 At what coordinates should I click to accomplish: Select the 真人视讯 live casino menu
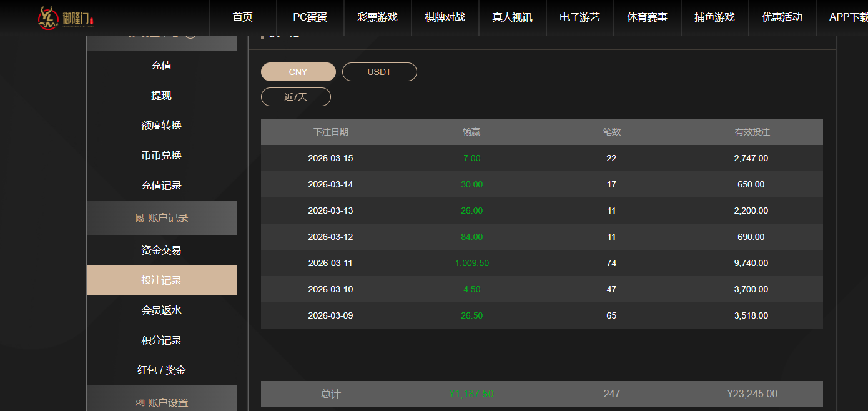pos(512,17)
